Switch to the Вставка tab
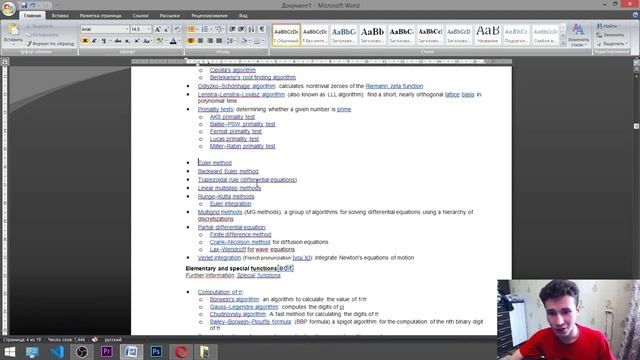The height and width of the screenshot is (360, 640). [60, 16]
